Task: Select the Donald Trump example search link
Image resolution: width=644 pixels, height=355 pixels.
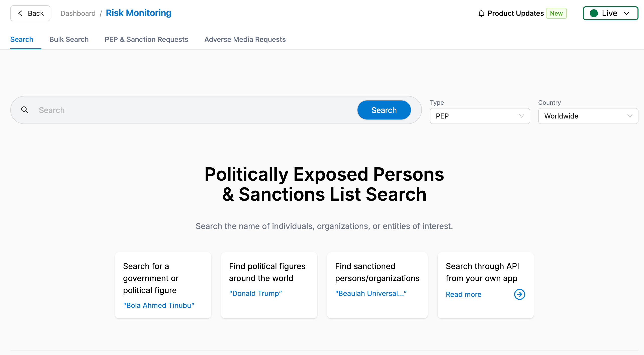Action: point(256,293)
